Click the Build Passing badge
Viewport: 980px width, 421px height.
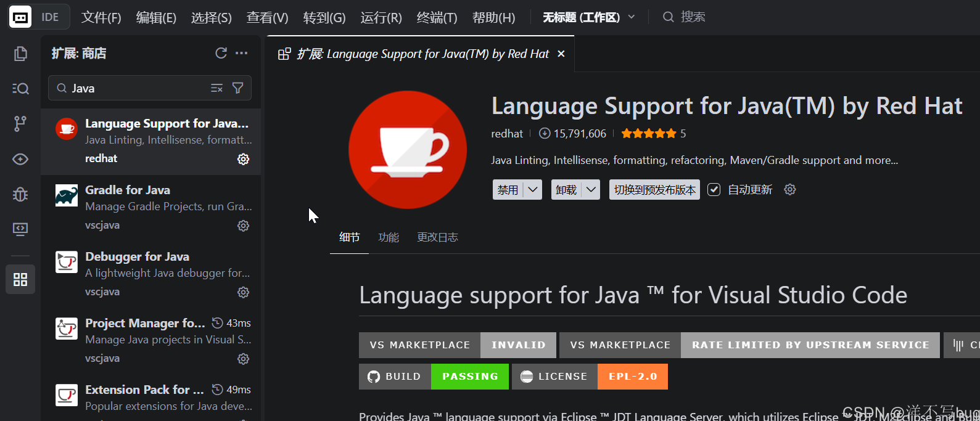[x=434, y=377]
